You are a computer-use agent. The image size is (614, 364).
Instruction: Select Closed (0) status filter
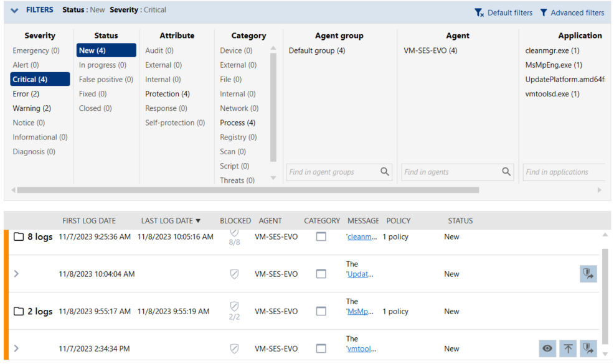click(x=95, y=108)
